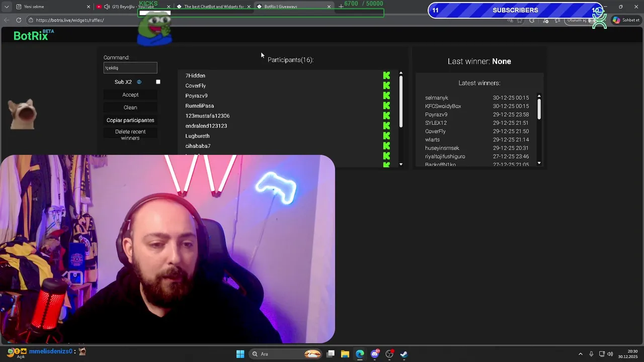Open Task View on the taskbar

pos(331,354)
